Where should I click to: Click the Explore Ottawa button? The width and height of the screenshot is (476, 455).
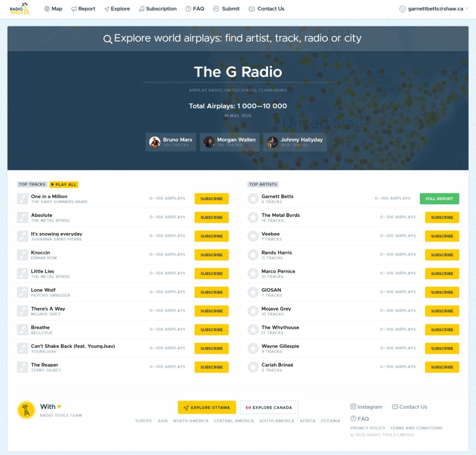(207, 408)
